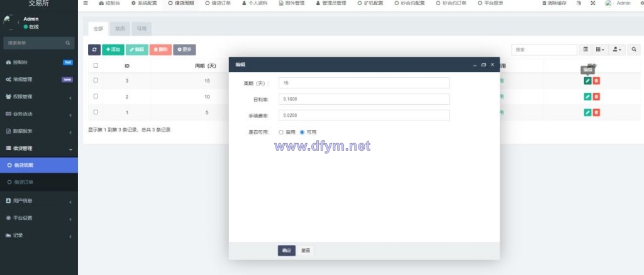Click the red trash icon for ID 2
This screenshot has height=275, width=644.
(x=596, y=97)
